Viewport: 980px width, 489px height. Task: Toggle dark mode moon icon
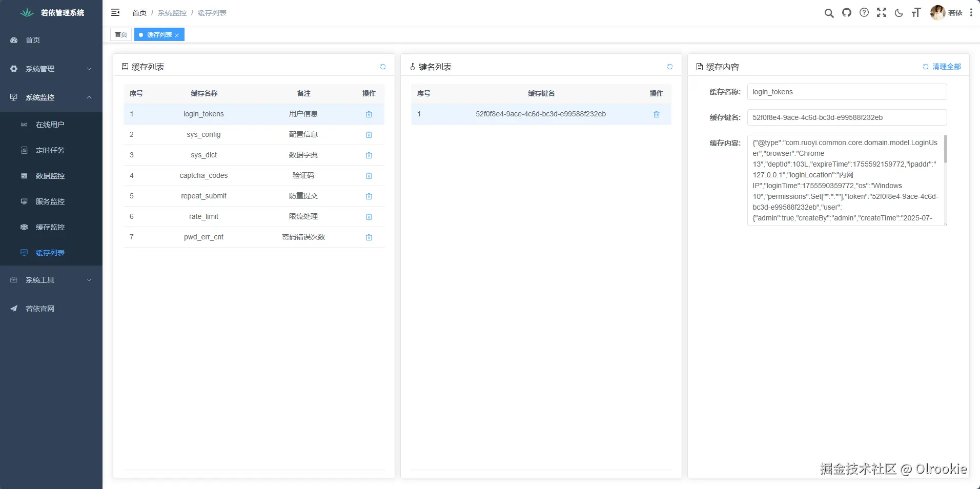[899, 13]
